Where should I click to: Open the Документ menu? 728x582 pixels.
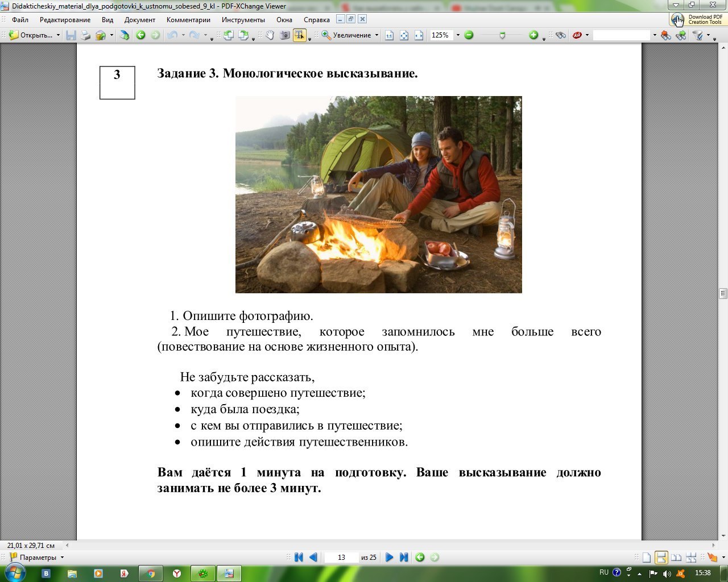[139, 20]
